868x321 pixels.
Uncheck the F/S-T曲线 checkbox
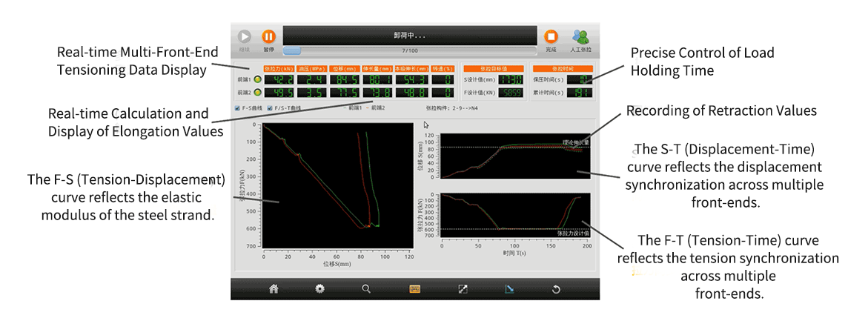269,108
